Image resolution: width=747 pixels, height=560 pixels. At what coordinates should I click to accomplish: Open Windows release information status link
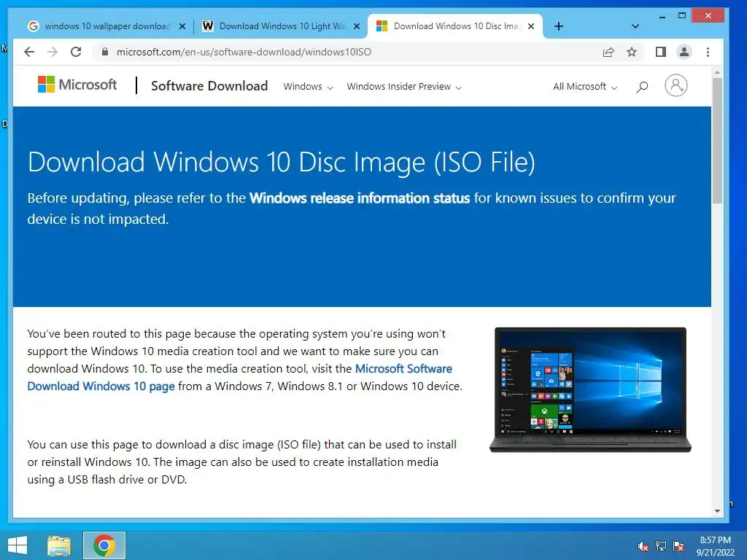click(360, 198)
